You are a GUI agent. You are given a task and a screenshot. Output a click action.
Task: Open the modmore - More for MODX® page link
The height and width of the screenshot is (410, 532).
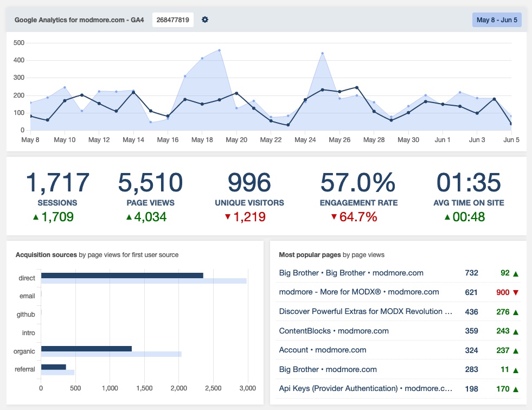point(359,292)
